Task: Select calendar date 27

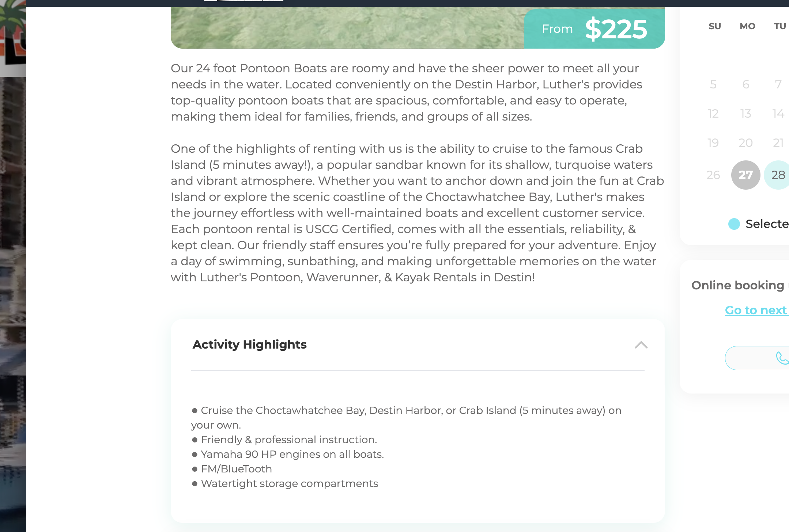Action: click(x=745, y=175)
